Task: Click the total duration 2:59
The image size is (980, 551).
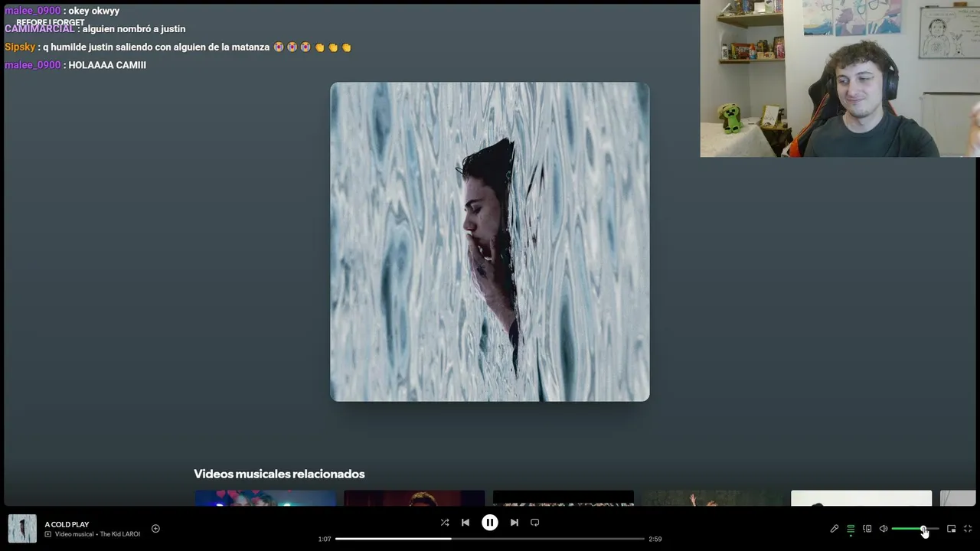Action: tap(655, 539)
